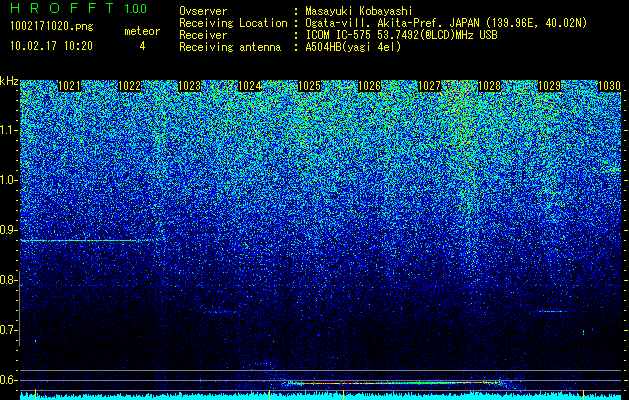Select the ICOM IC-575 receiver description
Image resolution: width=629 pixels, height=400 pixels.
[402, 35]
